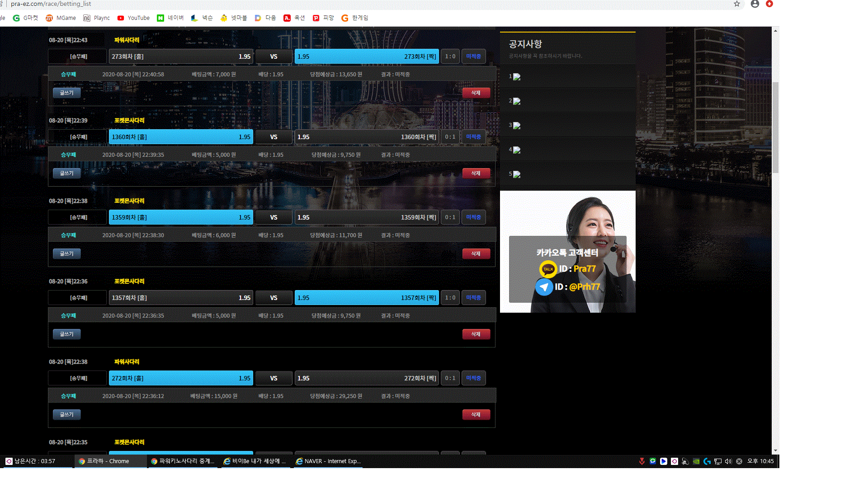Select the 272회차 [홀] odds bar
Image resolution: width=868 pixels, height=488 pixels.
(x=181, y=378)
